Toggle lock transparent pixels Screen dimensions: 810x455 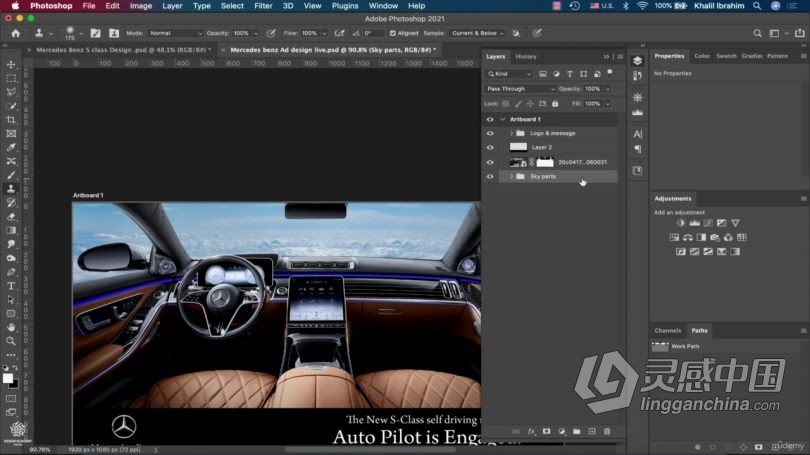pos(505,104)
